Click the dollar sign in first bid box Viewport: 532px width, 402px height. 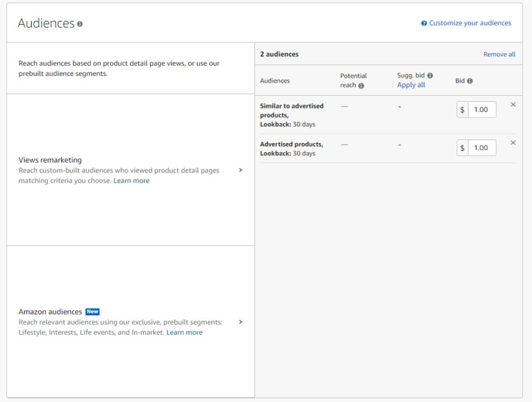[462, 110]
